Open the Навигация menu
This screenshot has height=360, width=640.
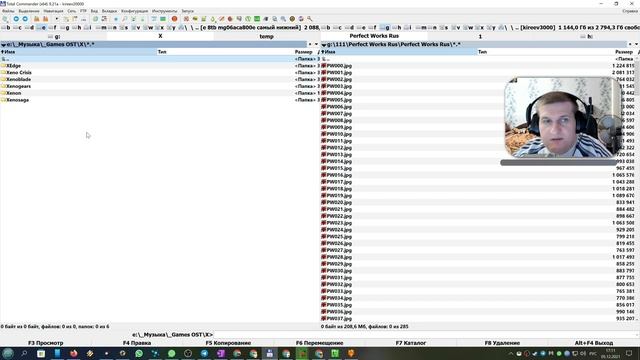tap(53, 11)
